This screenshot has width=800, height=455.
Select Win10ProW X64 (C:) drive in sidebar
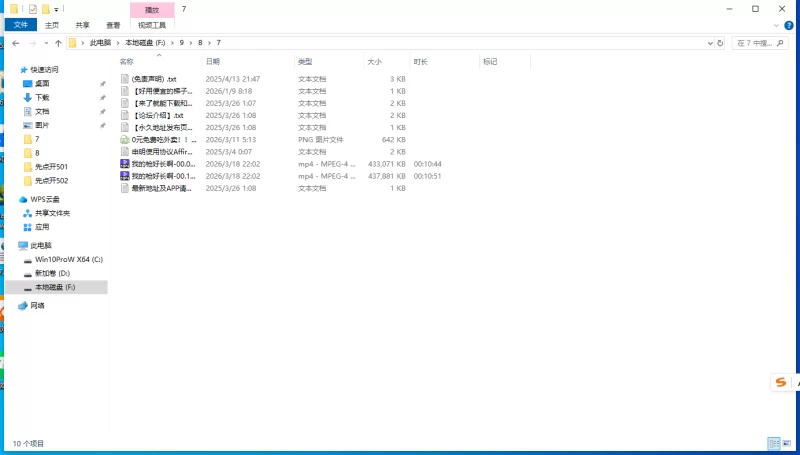[69, 259]
